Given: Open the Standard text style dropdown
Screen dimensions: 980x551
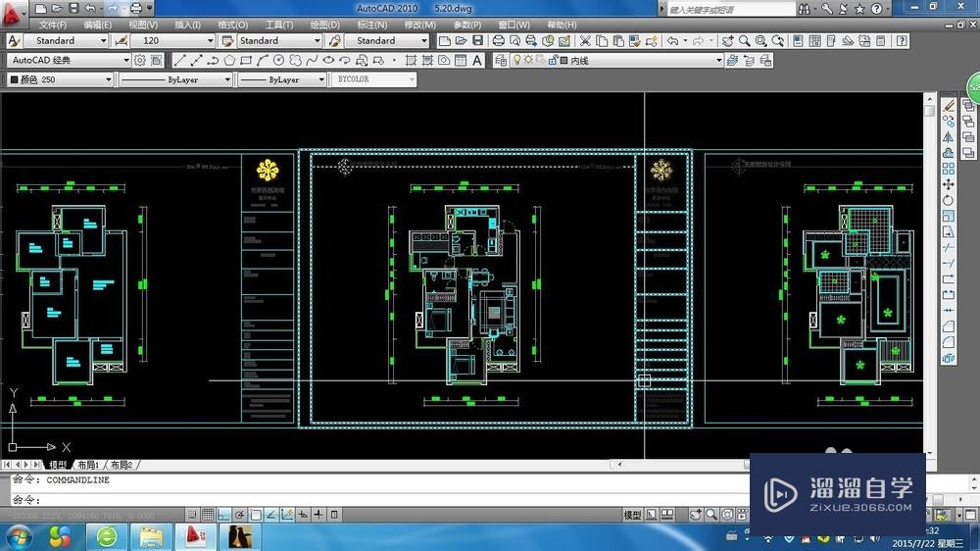Looking at the screenshot, I should tap(67, 40).
